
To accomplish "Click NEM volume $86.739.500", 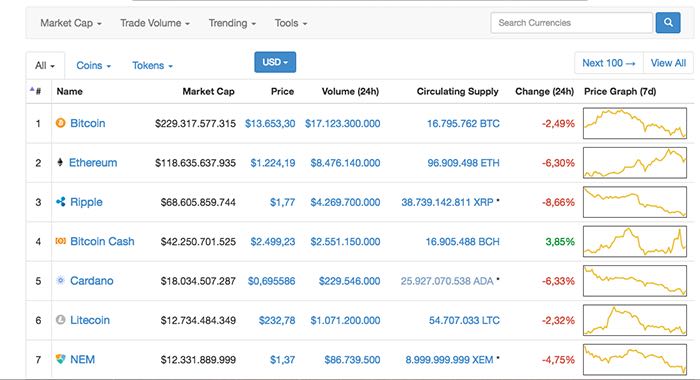I will coord(352,359).
